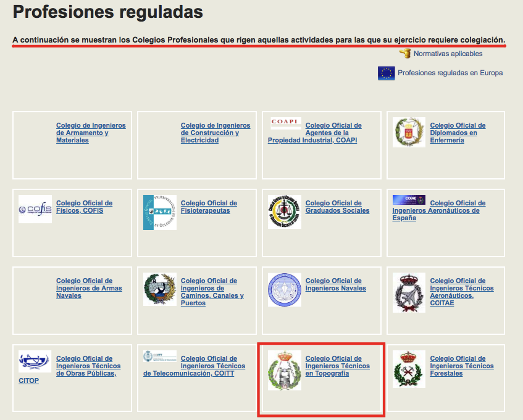Click the European Union flag icon
Image resolution: width=523 pixels, height=420 pixels.
click(x=387, y=73)
